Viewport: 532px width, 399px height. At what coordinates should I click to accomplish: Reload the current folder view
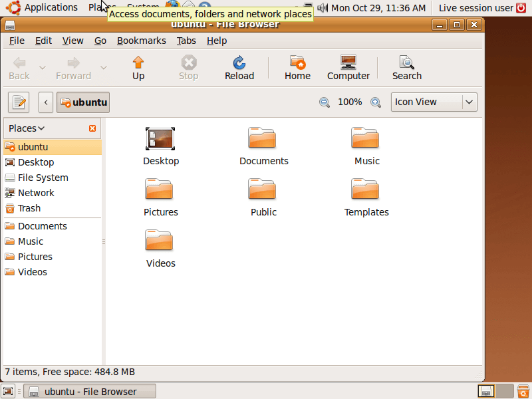pos(239,68)
